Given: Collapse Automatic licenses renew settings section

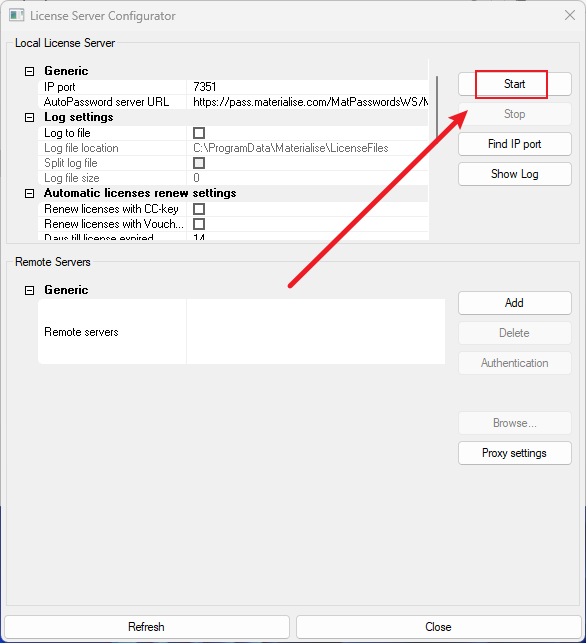Looking at the screenshot, I should point(30,194).
